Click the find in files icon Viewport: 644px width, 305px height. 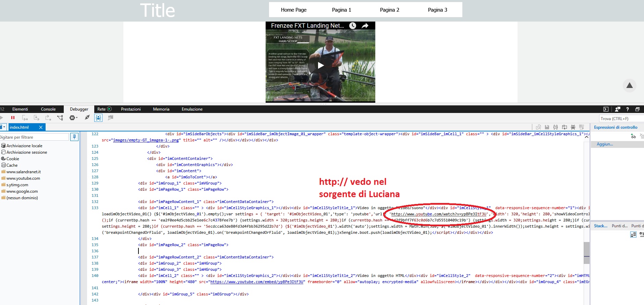[538, 127]
